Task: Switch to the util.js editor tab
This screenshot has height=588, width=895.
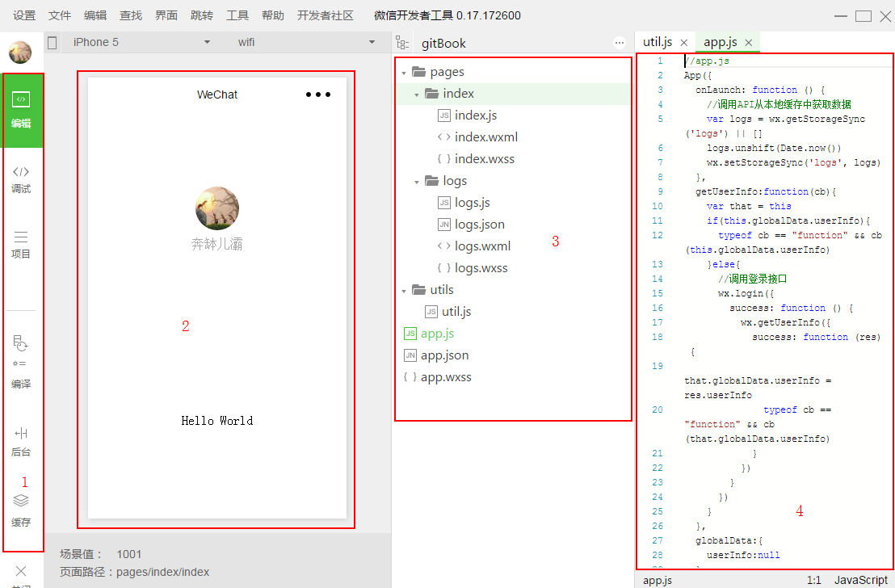Action: (658, 42)
